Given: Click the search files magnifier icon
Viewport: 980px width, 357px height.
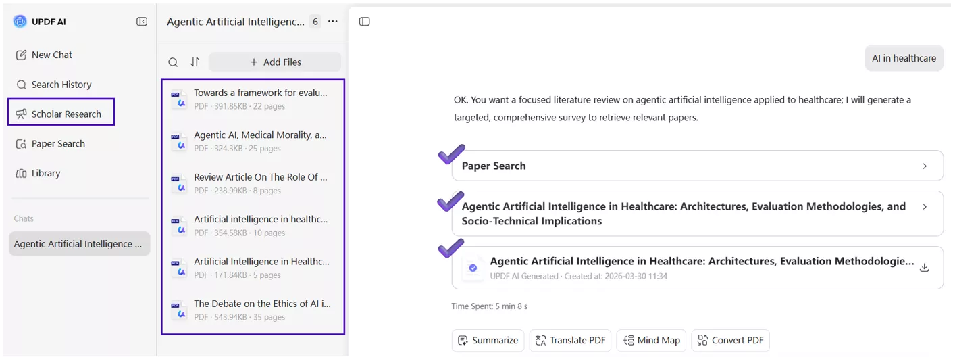Looking at the screenshot, I should [x=173, y=62].
